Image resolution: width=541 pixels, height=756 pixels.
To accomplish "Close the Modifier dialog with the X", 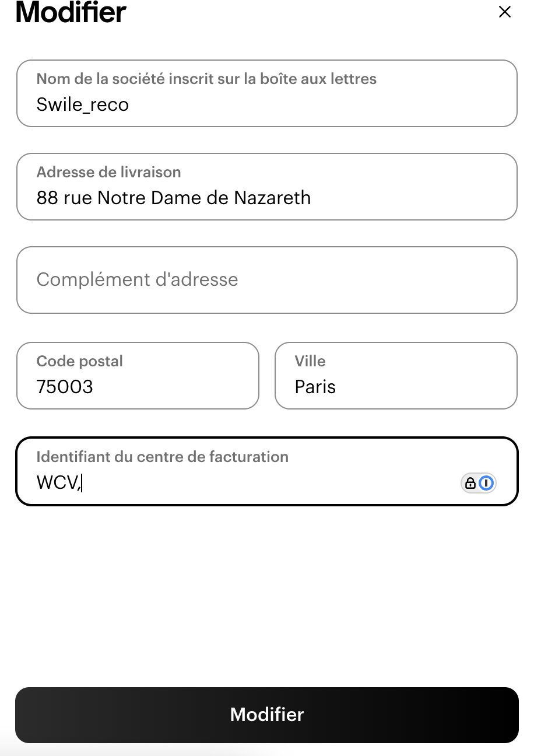I will pyautogui.click(x=505, y=12).
